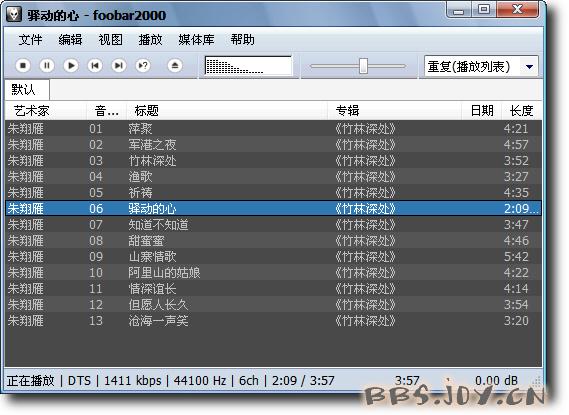Click the volume slider handle
569x415 pixels.
(363, 66)
